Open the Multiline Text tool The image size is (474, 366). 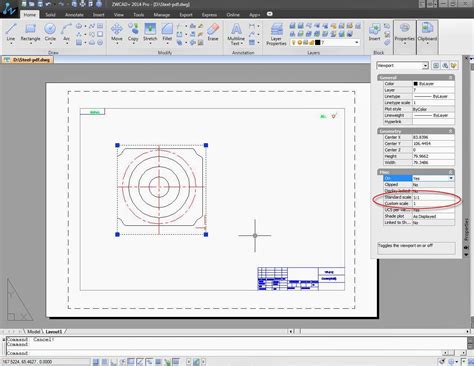tap(236, 34)
